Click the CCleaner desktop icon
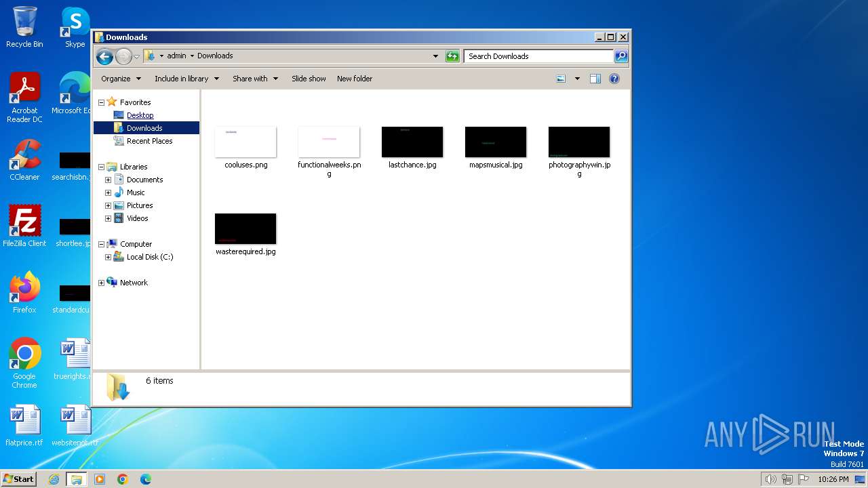 [x=24, y=160]
